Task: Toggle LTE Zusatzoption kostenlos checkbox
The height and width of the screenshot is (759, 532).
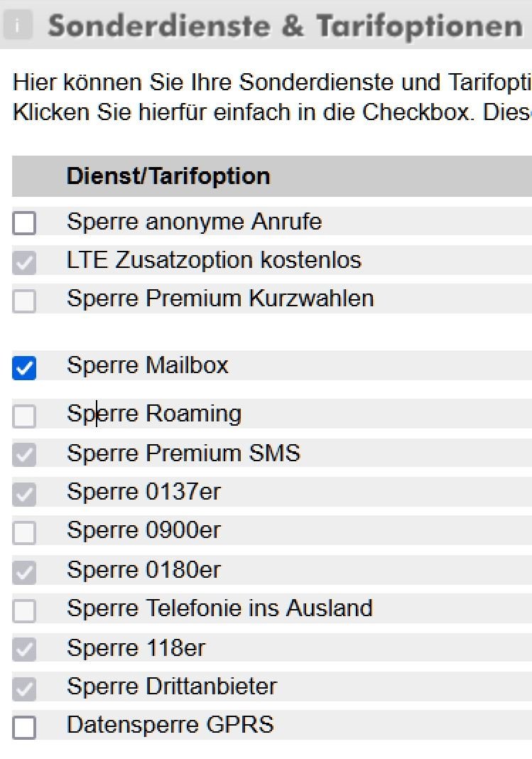Action: click(24, 262)
